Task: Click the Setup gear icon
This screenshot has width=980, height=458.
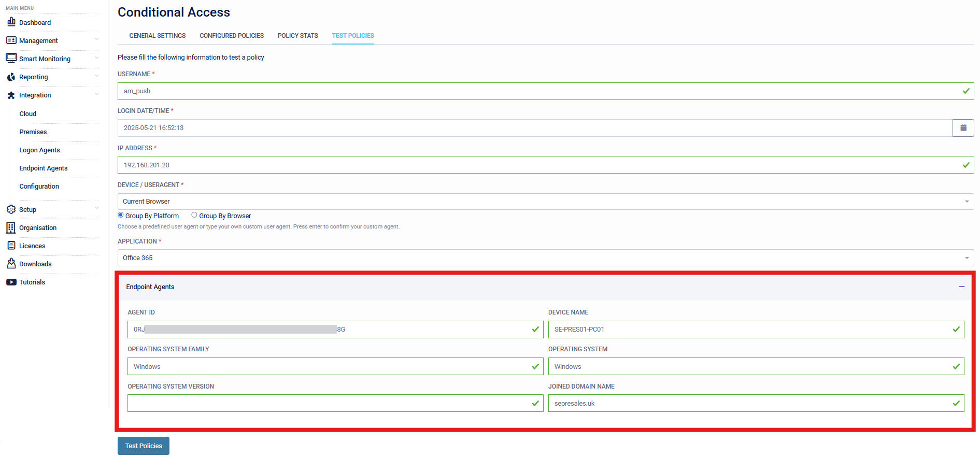Action: [11, 209]
